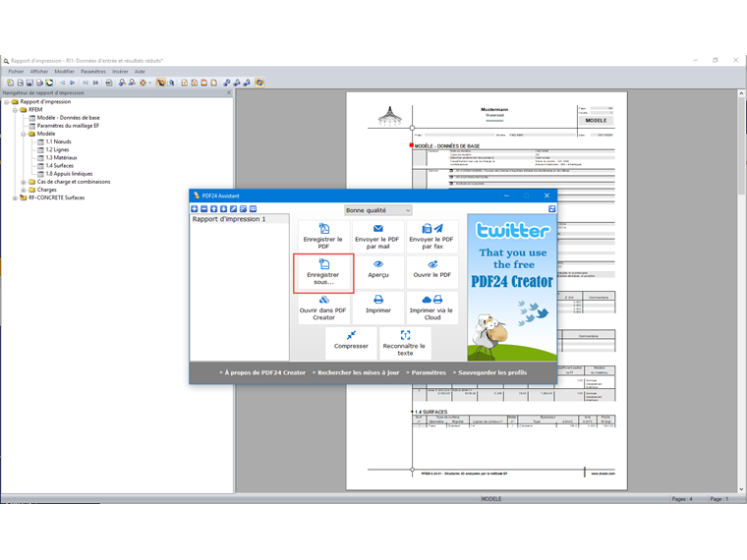Screen dimensions: 747x560
Task: Click Pages : 4 in status bar
Action: coord(682,499)
